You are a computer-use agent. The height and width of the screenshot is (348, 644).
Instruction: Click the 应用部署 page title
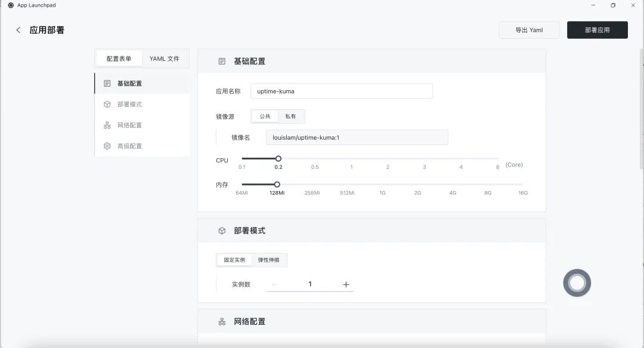(x=47, y=30)
